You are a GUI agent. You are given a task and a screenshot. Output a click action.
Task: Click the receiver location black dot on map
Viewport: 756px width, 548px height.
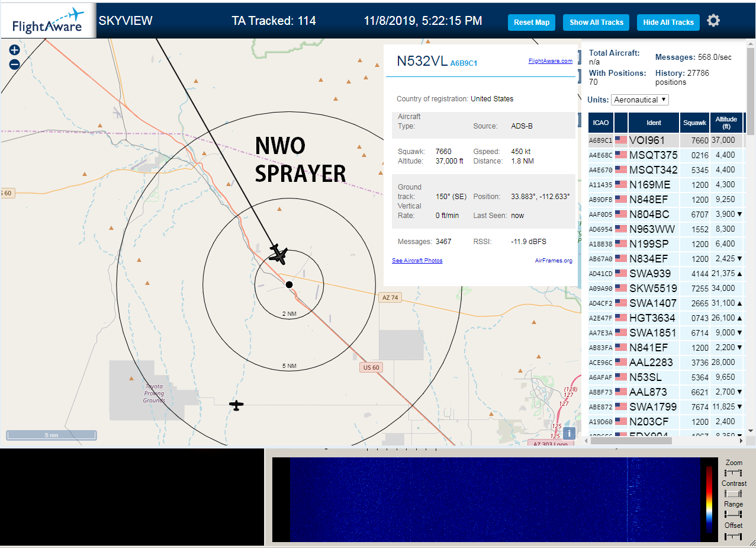[x=289, y=285]
